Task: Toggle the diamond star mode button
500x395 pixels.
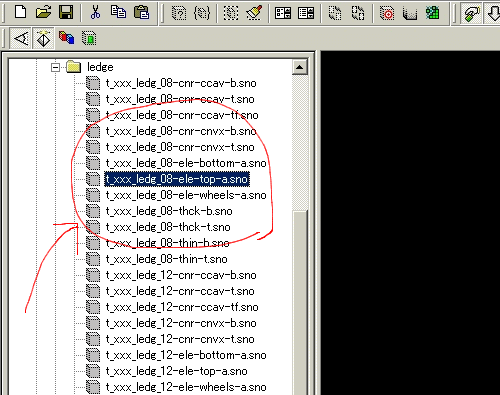Action: 44,39
